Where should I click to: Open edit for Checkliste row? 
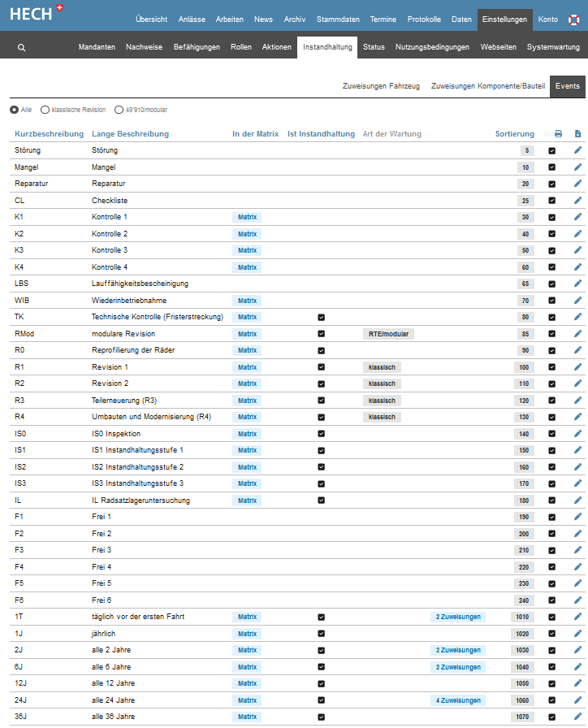click(x=577, y=201)
